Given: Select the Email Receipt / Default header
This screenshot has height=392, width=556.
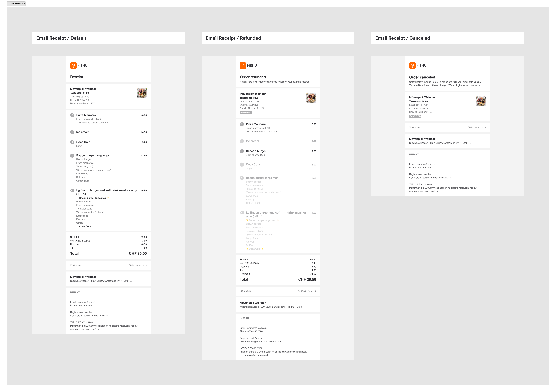Looking at the screenshot, I should tap(61, 38).
